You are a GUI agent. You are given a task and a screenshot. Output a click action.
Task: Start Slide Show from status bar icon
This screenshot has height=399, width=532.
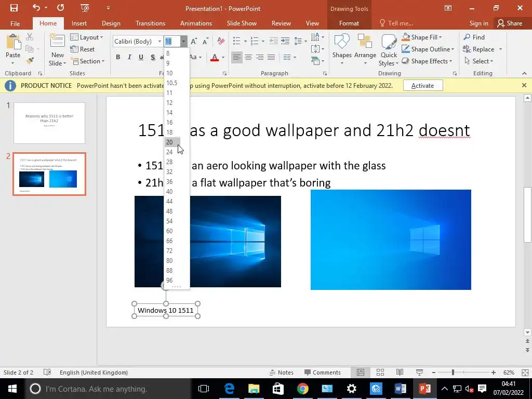[419, 373]
